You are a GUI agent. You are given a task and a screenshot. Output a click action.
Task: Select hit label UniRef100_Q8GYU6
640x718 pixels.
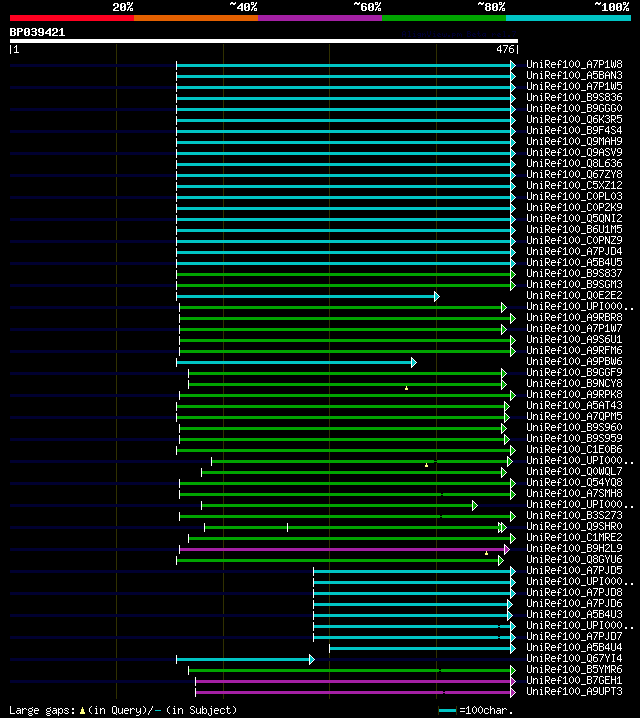(574, 559)
